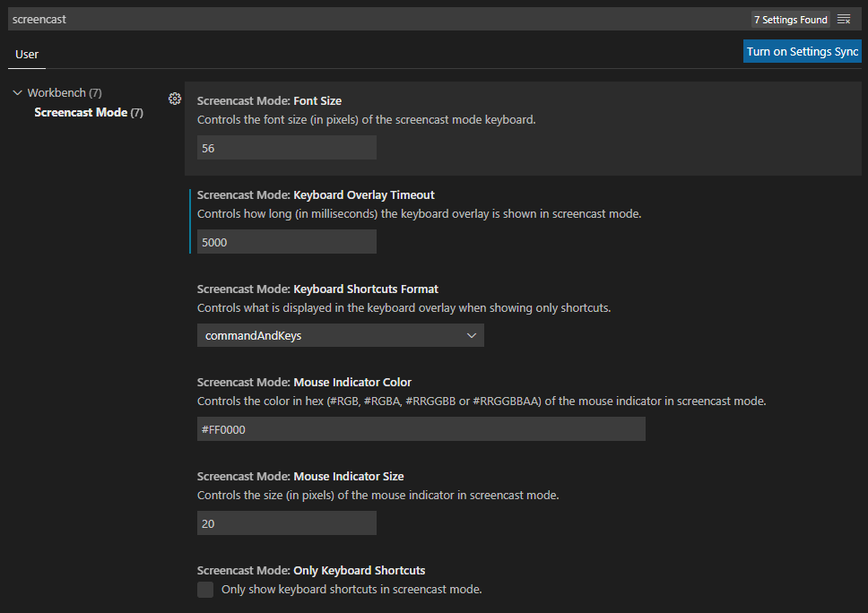This screenshot has height=613, width=868.
Task: Open the gear menu for Font Size setting
Action: click(175, 99)
